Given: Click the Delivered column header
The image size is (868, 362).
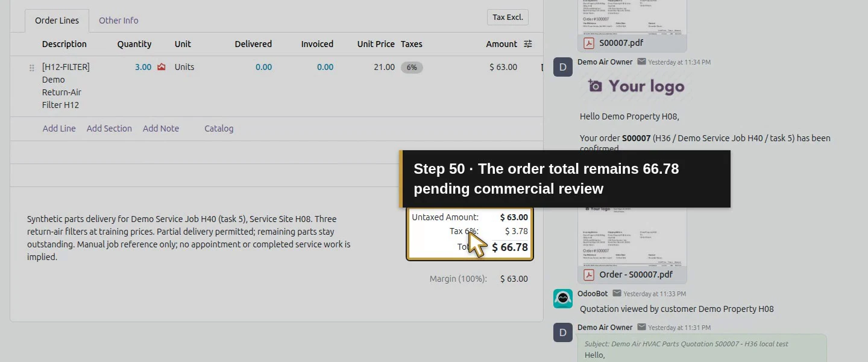Looking at the screenshot, I should tap(253, 44).
